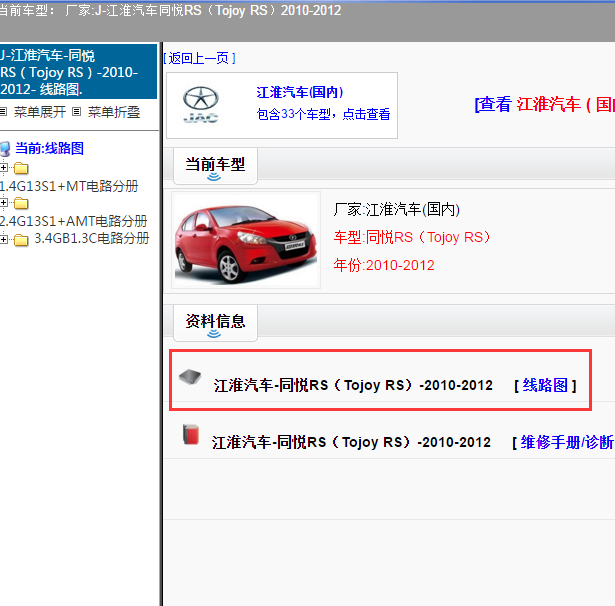Click 年份:2010-2012 text
The image size is (615, 606).
(384, 266)
